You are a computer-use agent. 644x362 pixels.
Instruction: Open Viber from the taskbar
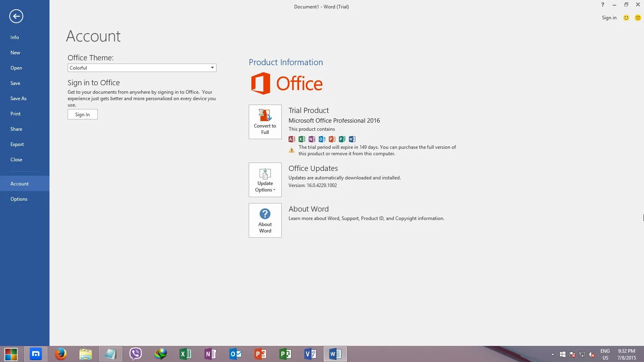(136, 354)
